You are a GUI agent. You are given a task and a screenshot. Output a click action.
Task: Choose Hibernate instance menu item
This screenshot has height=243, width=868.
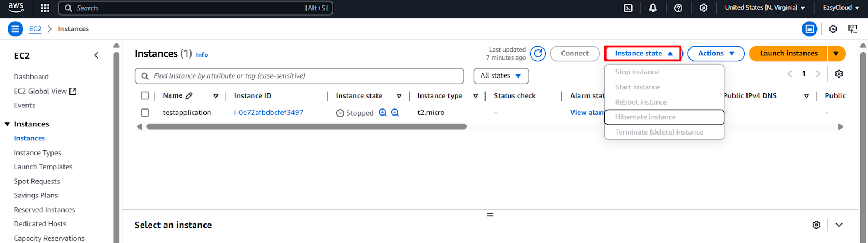click(664, 117)
